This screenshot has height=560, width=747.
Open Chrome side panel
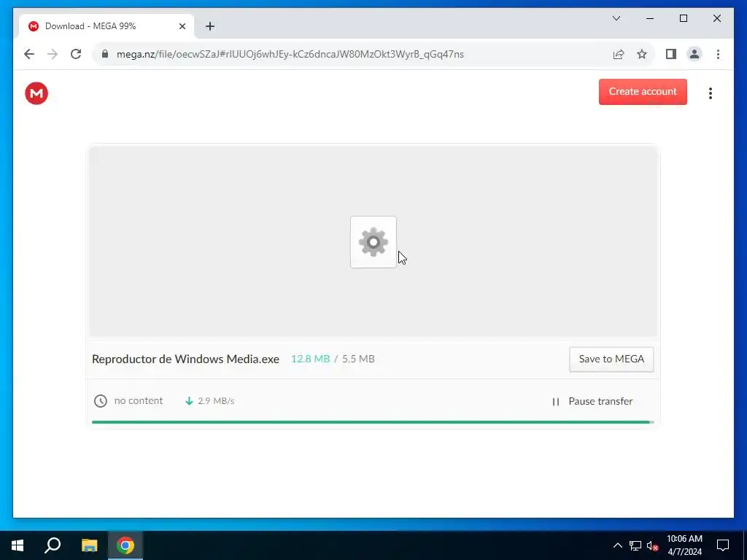point(671,54)
